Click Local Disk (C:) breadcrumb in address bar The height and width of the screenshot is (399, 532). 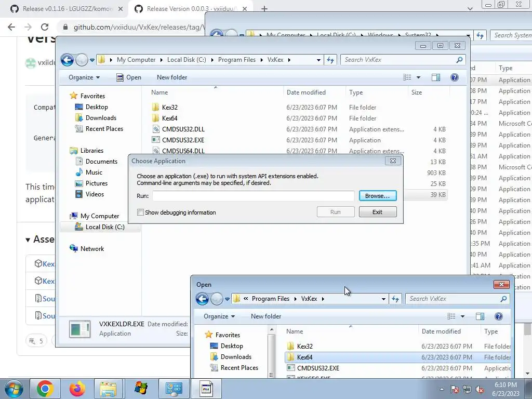[187, 60]
